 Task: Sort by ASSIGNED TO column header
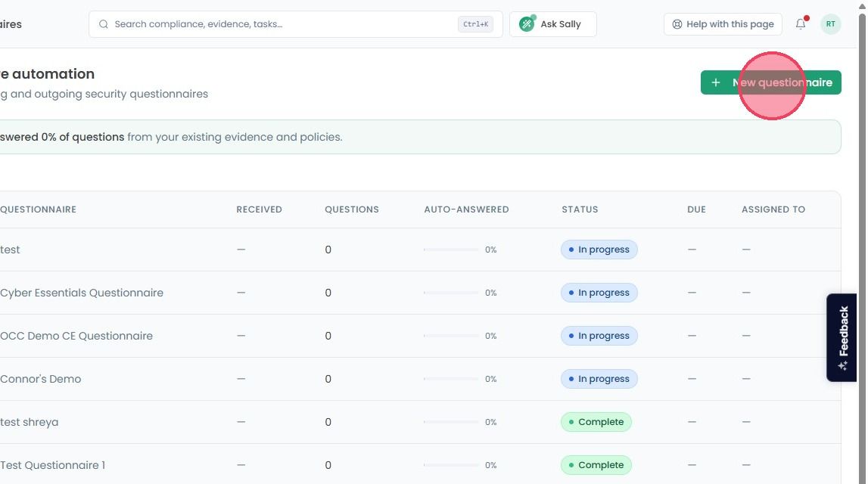(773, 209)
